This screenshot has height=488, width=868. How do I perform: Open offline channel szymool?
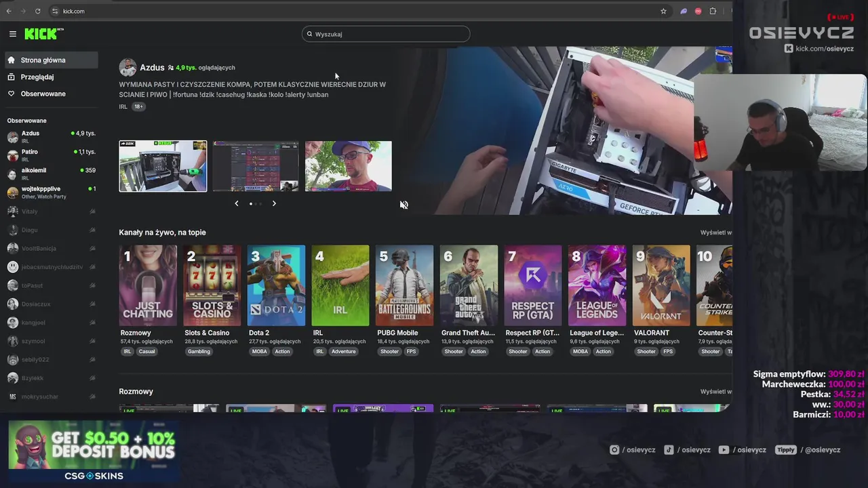[52, 341]
